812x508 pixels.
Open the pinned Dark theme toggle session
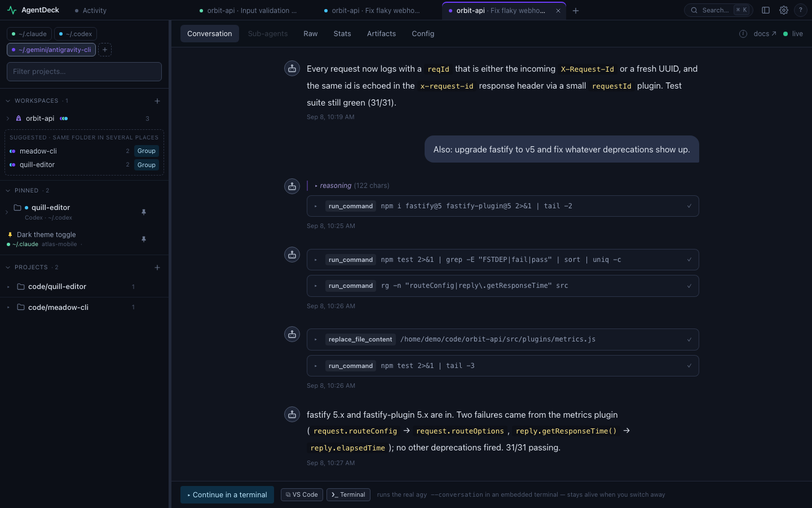click(46, 235)
